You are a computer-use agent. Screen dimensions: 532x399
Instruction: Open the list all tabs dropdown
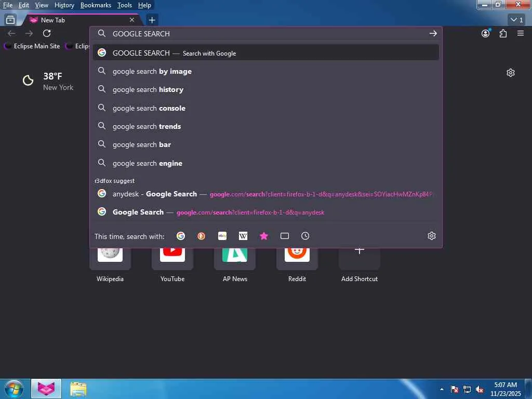click(x=517, y=20)
